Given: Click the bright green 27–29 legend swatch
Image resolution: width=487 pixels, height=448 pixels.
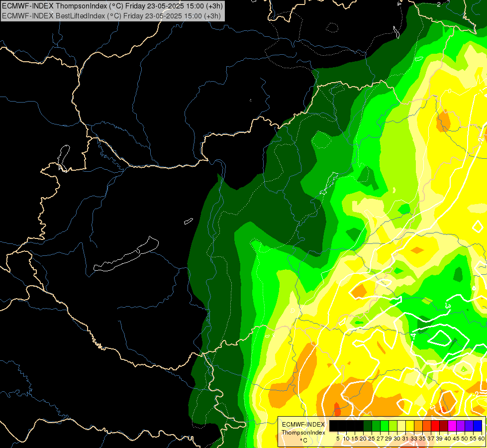Looking at the screenshot, I should (385, 426).
